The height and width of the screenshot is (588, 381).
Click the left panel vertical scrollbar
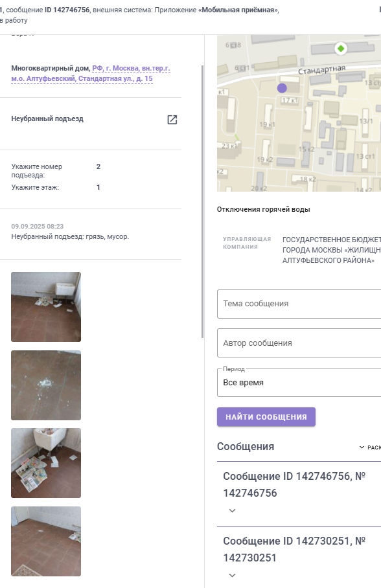(203, 202)
